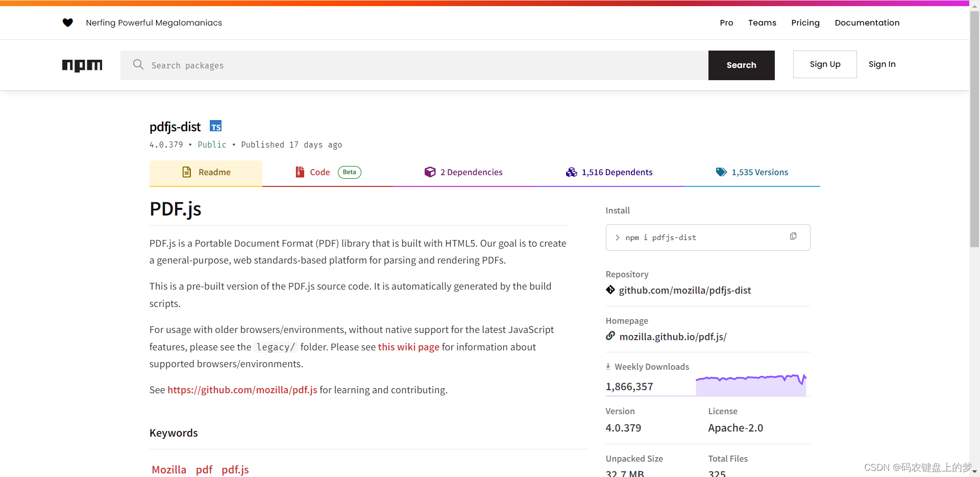Image resolution: width=980 pixels, height=477 pixels.
Task: Open the Teams menu link
Action: (762, 22)
